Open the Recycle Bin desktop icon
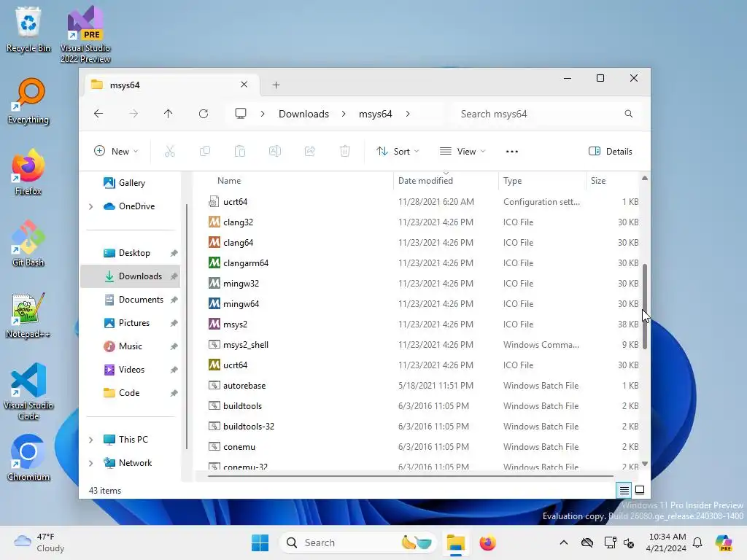Screen dimensions: 747x560 click(x=28, y=29)
